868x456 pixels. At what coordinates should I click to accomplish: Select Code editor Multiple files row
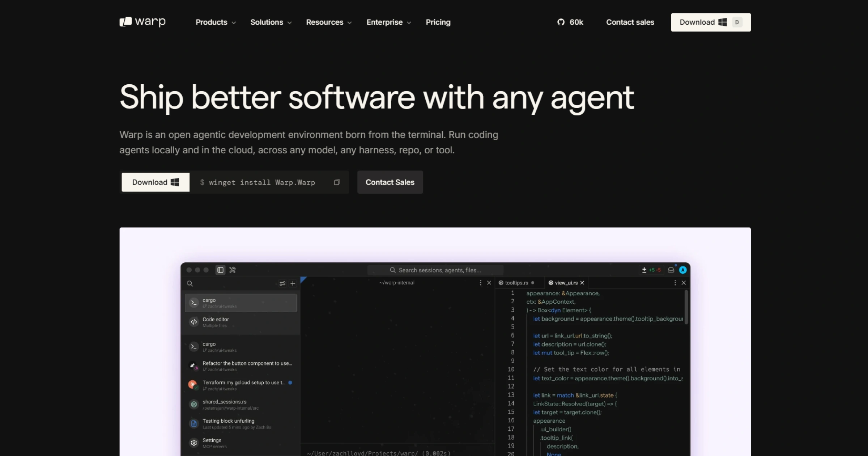241,322
